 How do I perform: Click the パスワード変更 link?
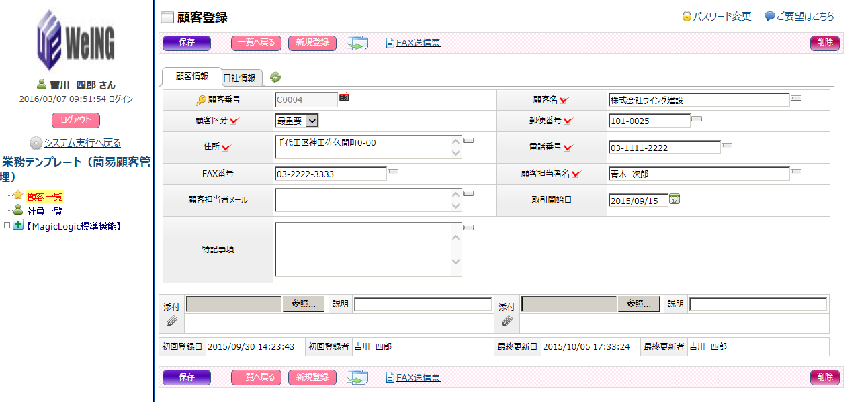pyautogui.click(x=722, y=17)
